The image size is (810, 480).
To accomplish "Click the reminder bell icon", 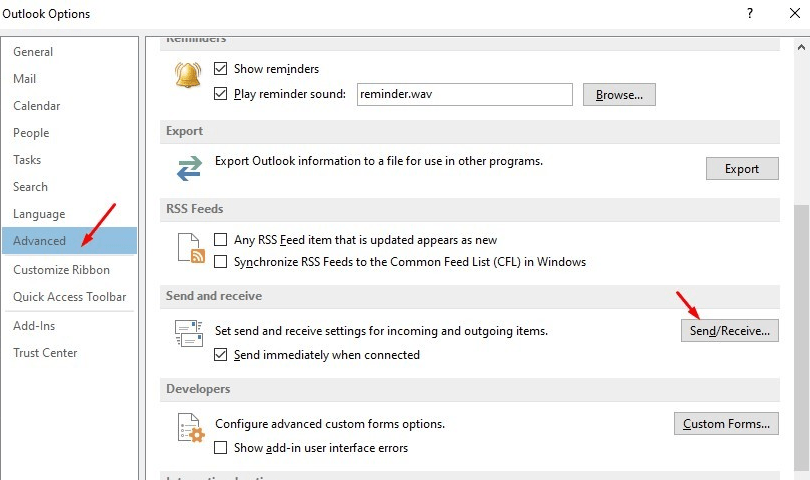I will coord(188,74).
